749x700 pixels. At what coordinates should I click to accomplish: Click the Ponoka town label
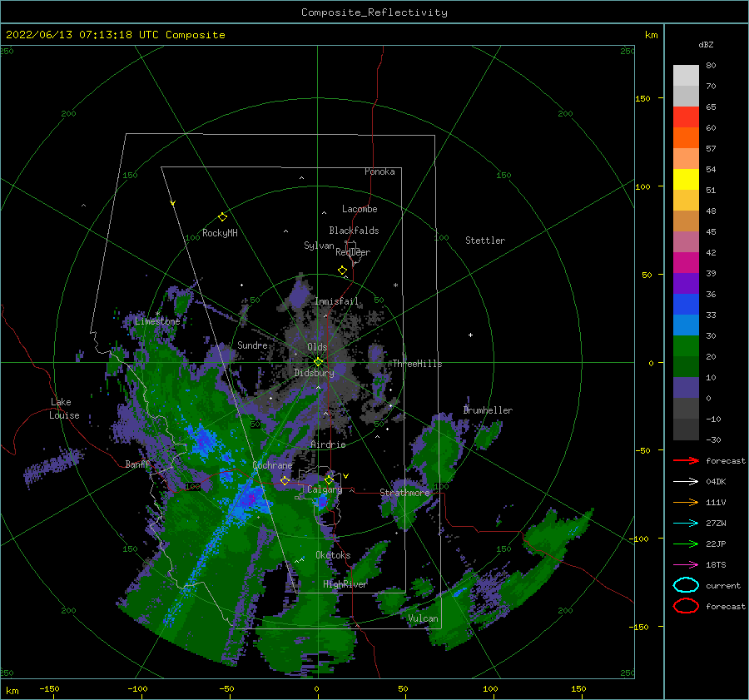point(379,171)
